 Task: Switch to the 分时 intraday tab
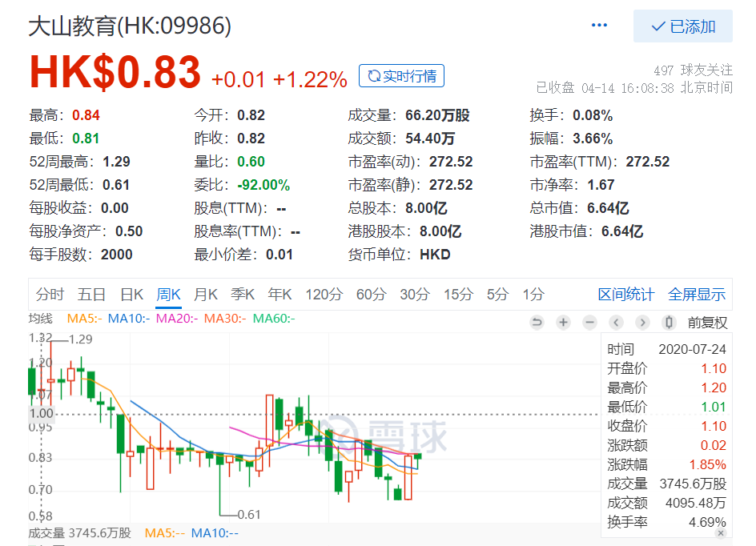pos(50,294)
